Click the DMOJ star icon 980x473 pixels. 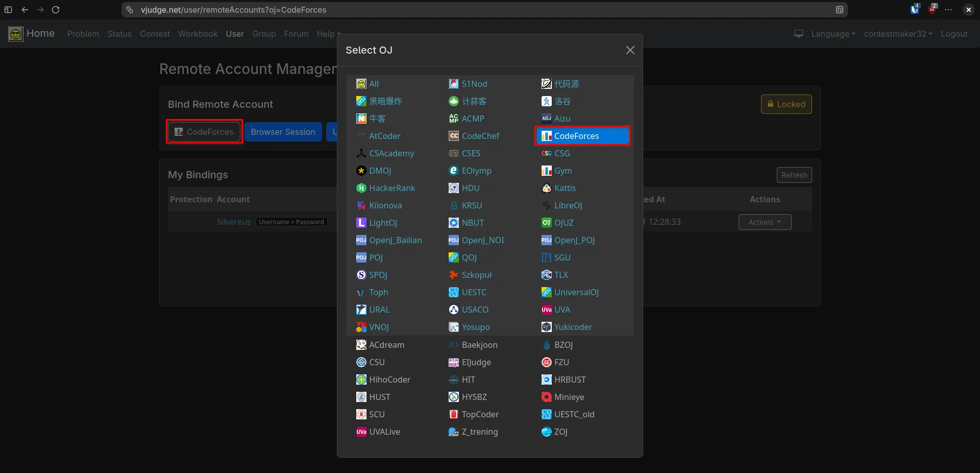(361, 171)
